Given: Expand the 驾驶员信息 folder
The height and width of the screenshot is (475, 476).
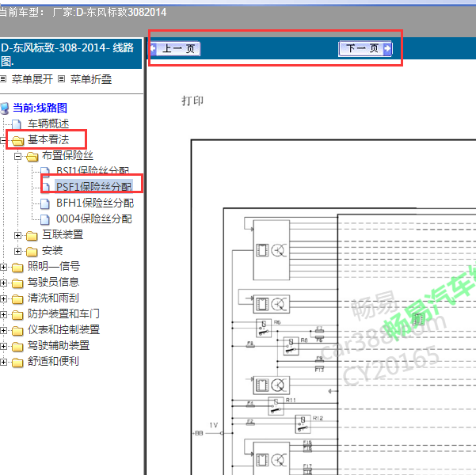Looking at the screenshot, I should (x=4, y=283).
